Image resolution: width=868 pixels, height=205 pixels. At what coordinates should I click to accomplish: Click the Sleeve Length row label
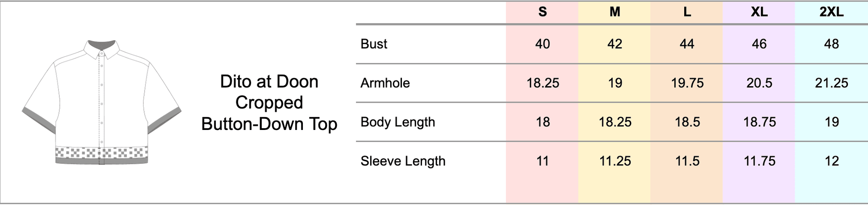pyautogui.click(x=403, y=161)
